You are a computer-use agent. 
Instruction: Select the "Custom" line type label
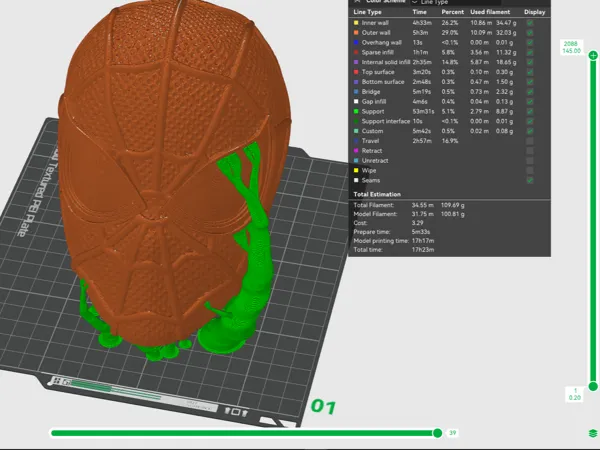(372, 131)
